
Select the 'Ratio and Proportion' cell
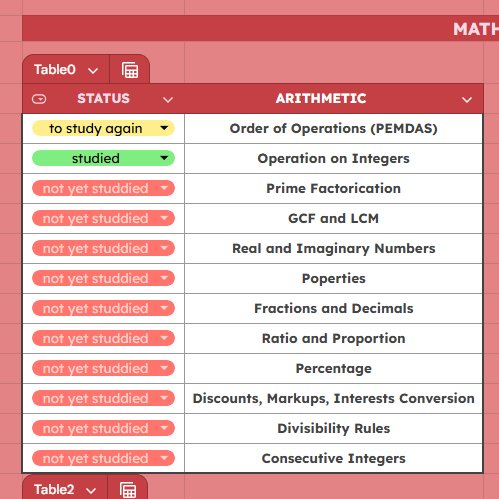point(334,339)
